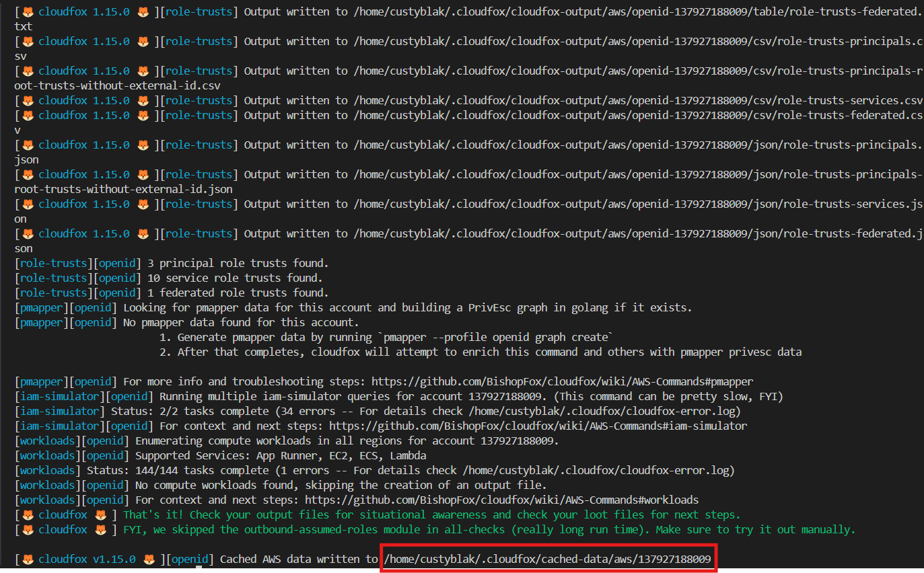Click the table/role-trusts-federated output path

pos(468,19)
